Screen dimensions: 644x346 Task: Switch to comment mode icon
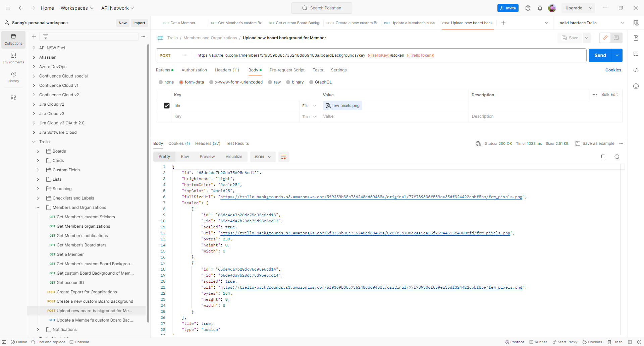click(x=616, y=38)
